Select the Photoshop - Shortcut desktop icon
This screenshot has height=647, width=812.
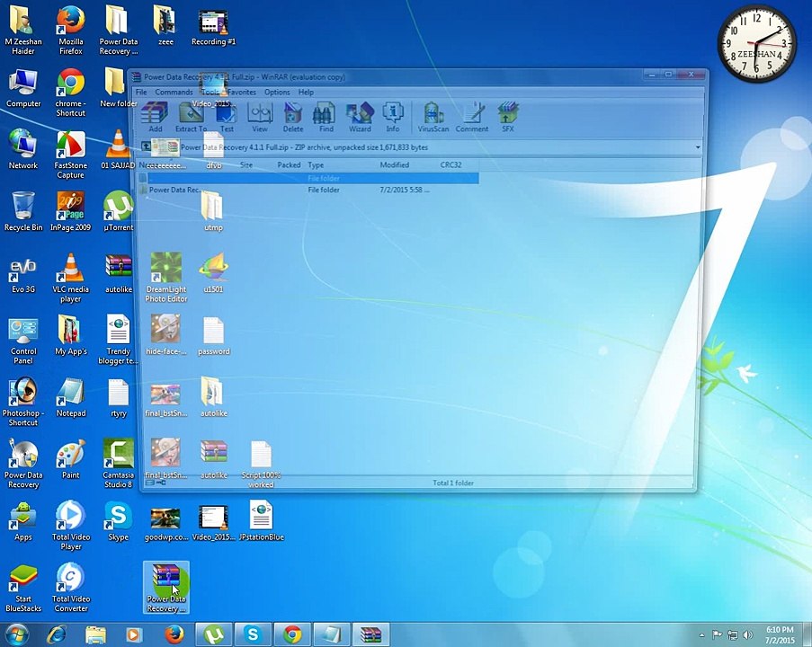point(23,403)
